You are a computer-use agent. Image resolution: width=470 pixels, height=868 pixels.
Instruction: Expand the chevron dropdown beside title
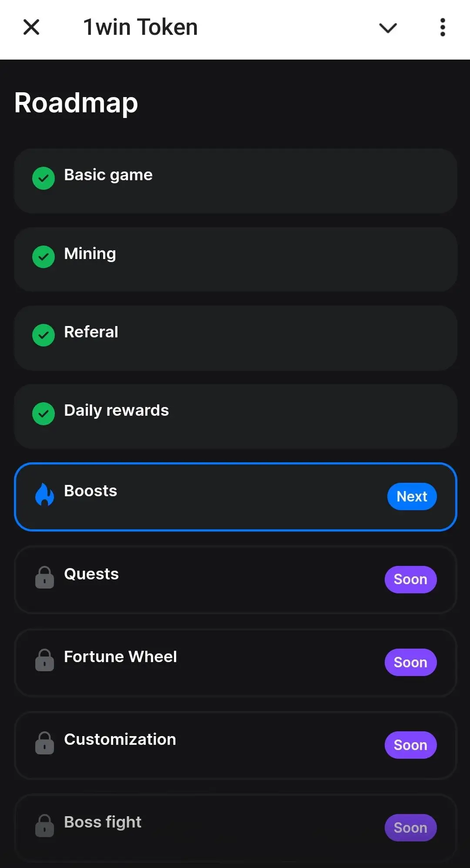coord(388,28)
